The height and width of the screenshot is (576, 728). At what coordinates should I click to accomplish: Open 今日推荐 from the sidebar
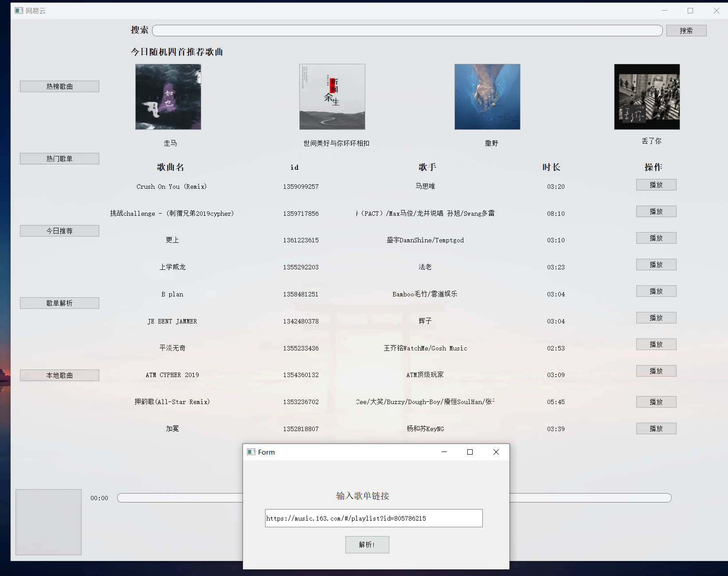[59, 230]
